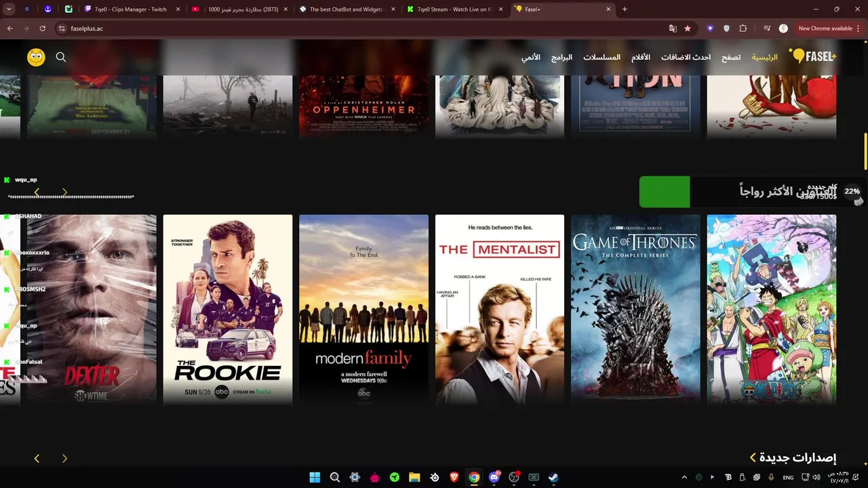Open a new browser tab
The image size is (868, 488).
point(625,9)
